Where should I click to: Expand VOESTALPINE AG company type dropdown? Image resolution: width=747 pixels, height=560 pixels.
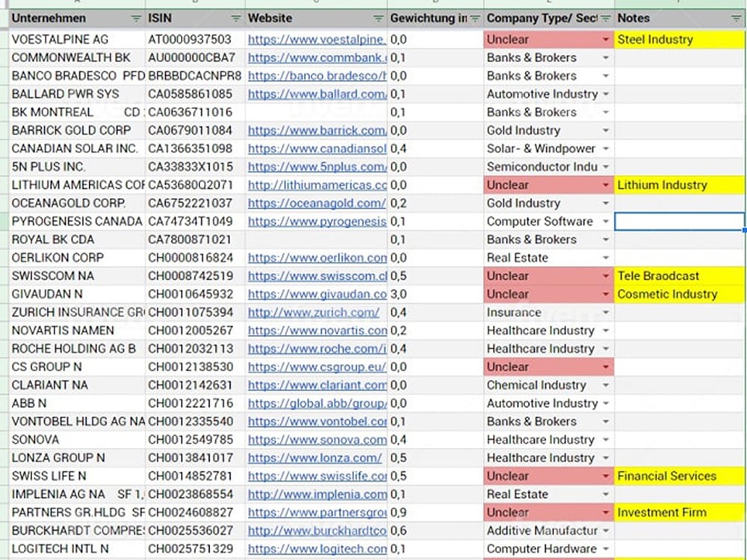606,40
